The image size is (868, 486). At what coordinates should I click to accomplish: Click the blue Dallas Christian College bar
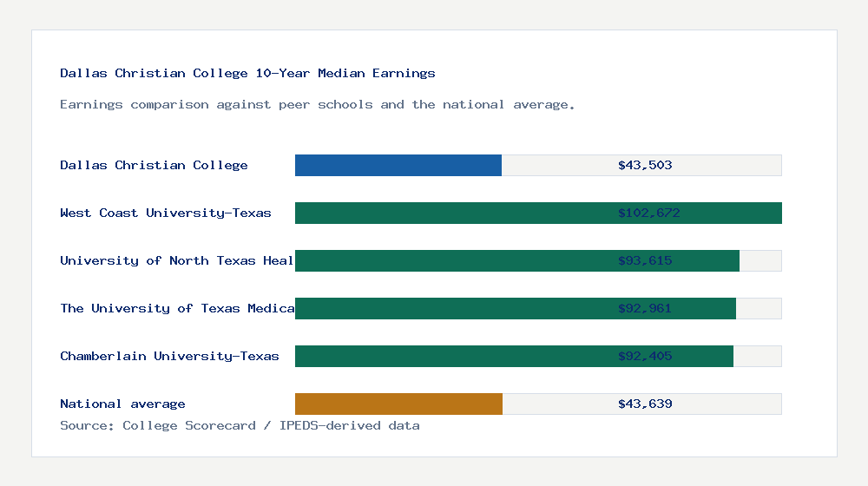coord(398,166)
